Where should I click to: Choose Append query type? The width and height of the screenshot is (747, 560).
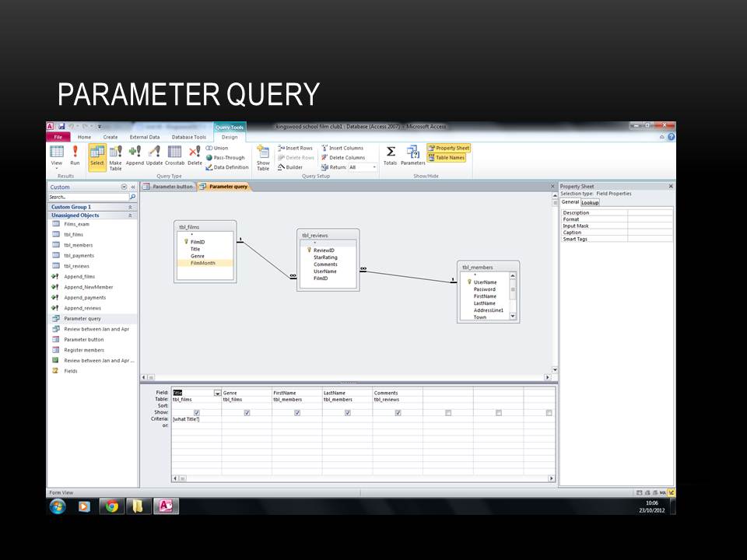(135, 156)
